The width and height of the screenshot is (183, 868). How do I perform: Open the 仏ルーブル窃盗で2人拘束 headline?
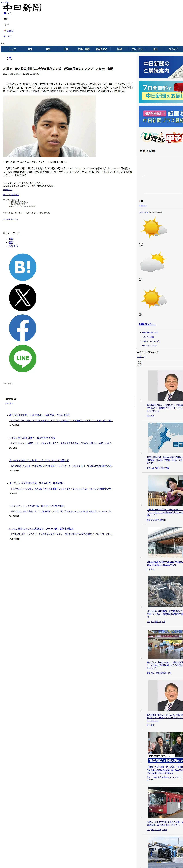click(x=39, y=460)
